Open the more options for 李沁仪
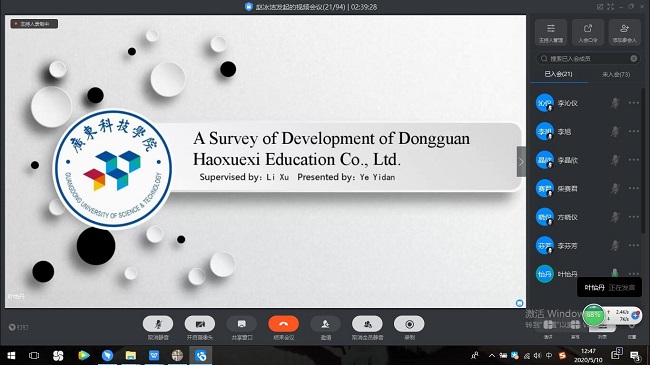 tap(633, 103)
